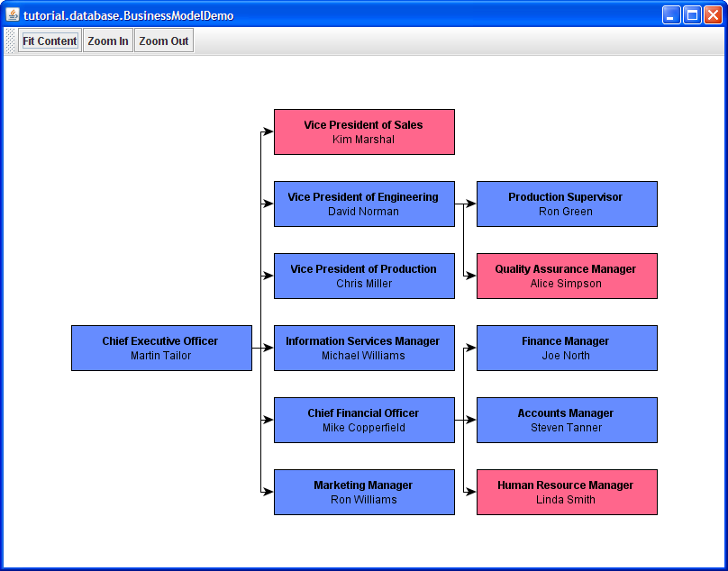This screenshot has height=571, width=728.
Task: Select the Finance Manager node
Action: pyautogui.click(x=567, y=348)
